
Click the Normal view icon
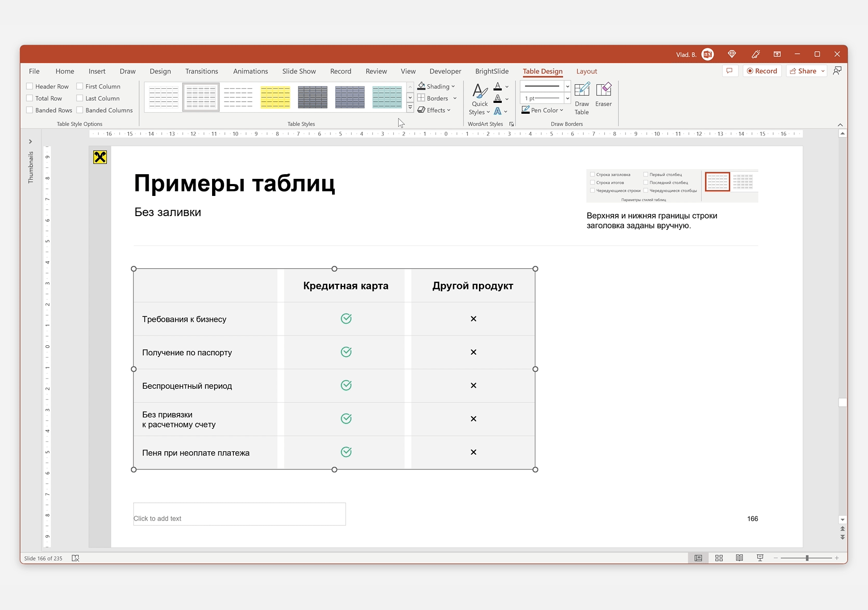click(698, 558)
